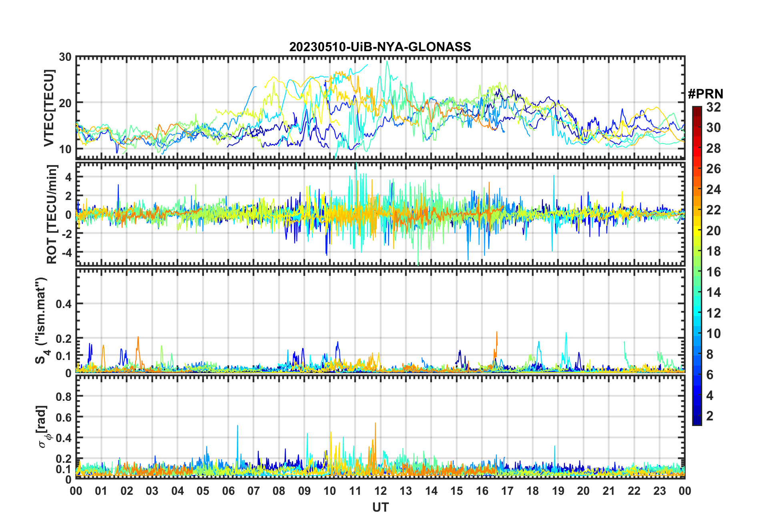Viewport: 761px width, 532px height.
Task: Click ROT axis tick label 4
Action: 69,177
